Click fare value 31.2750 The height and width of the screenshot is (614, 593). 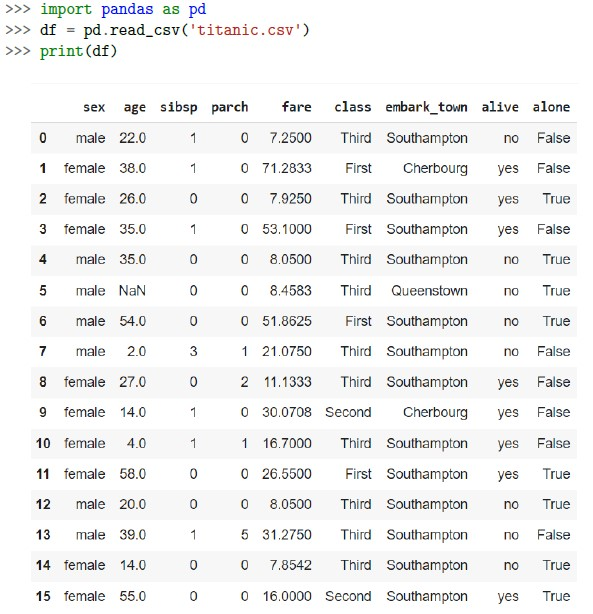[287, 535]
